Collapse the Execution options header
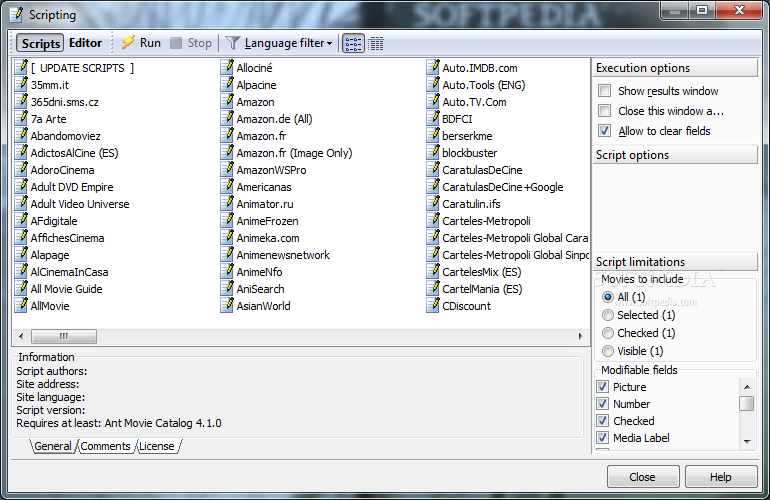This screenshot has height=500, width=770. (x=675, y=68)
